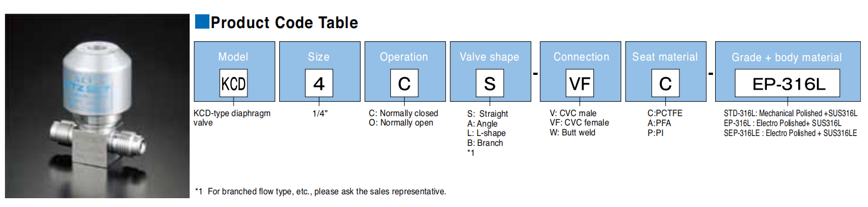The width and height of the screenshot is (868, 207).
Task: Click the diaphragm valve product photo
Action: tap(97, 106)
